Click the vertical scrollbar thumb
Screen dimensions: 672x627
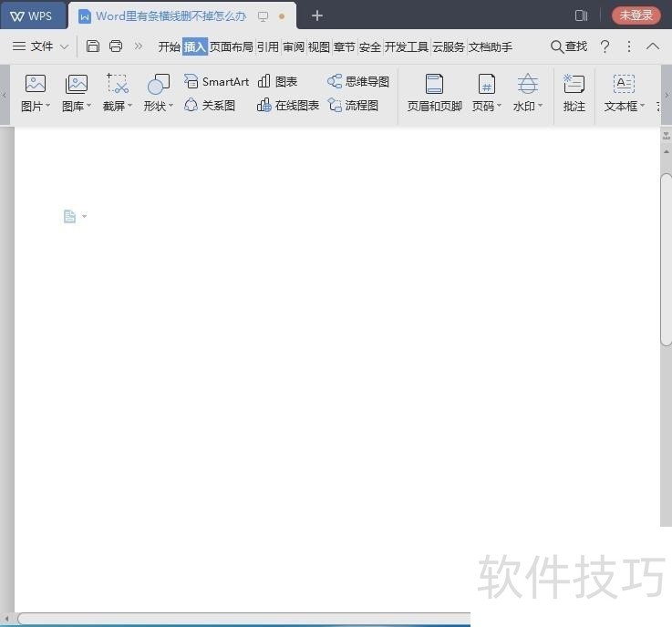pyautogui.click(x=667, y=259)
